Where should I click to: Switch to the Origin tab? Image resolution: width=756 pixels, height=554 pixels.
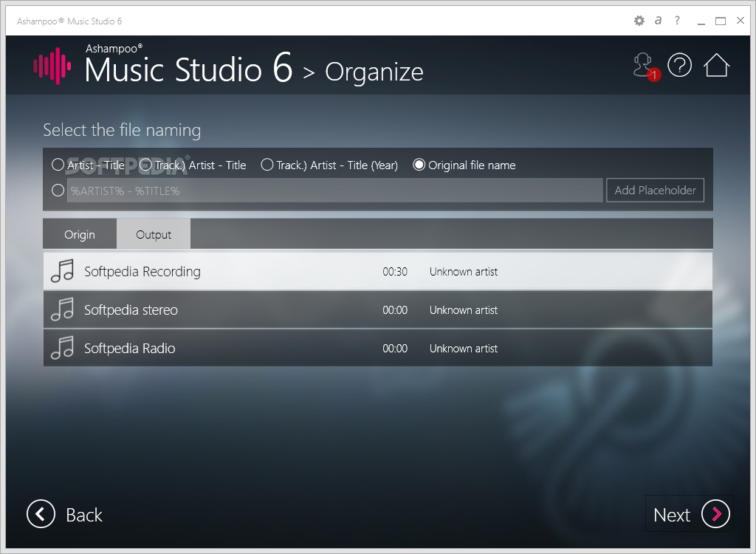tap(80, 235)
